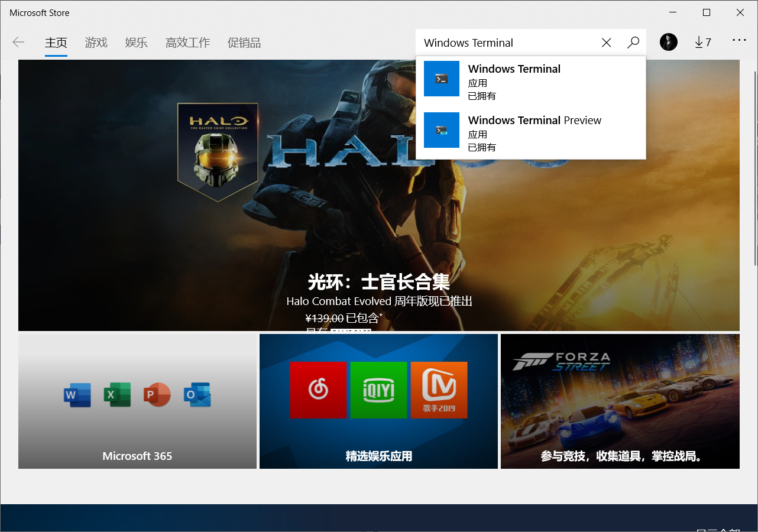Minimize the Microsoft Store window
The image size is (758, 532).
tap(673, 12)
